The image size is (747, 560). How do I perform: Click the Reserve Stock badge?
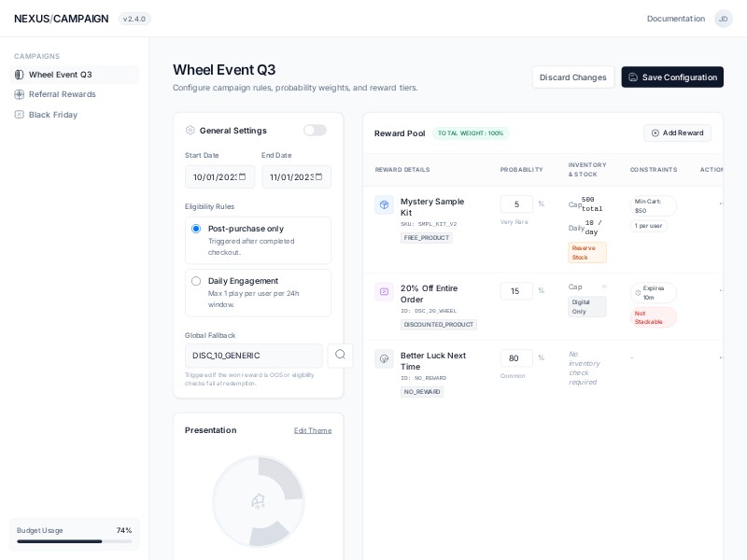tap(587, 252)
